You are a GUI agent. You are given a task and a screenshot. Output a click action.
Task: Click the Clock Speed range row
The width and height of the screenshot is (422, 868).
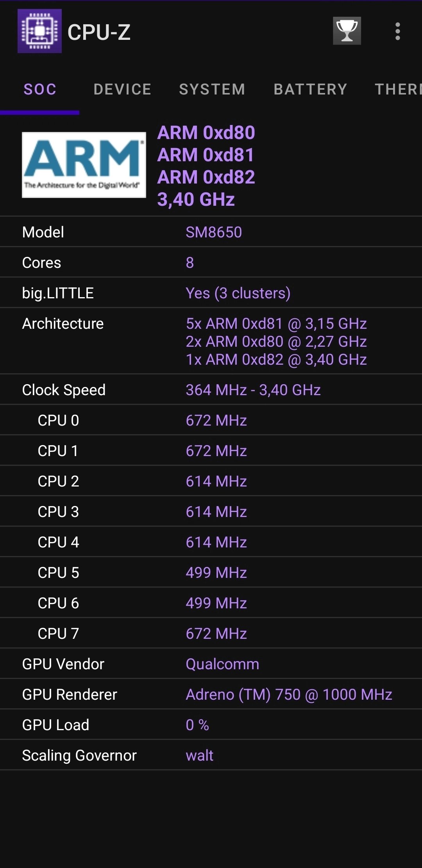pyautogui.click(x=252, y=389)
